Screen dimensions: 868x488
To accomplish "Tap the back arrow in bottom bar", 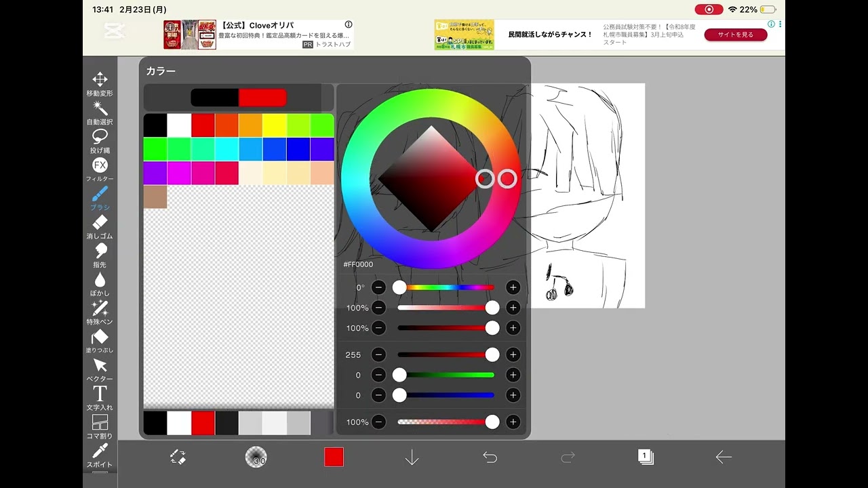I will click(724, 457).
